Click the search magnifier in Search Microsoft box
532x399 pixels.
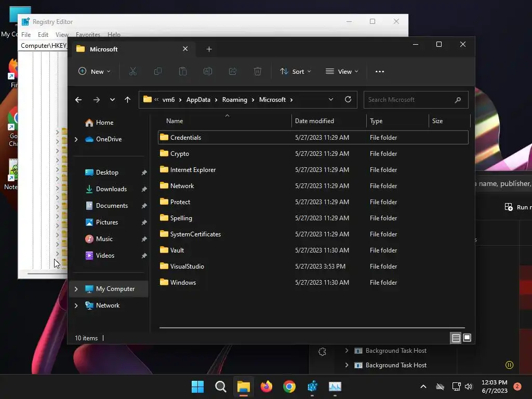coord(458,100)
